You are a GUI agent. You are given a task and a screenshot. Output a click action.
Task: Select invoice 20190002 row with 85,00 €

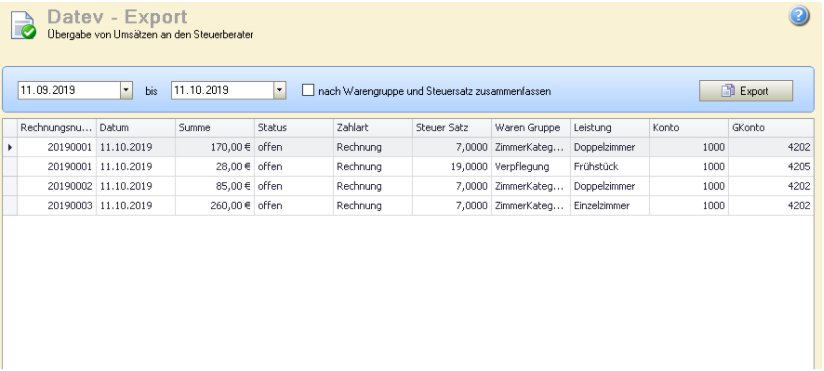[408, 186]
